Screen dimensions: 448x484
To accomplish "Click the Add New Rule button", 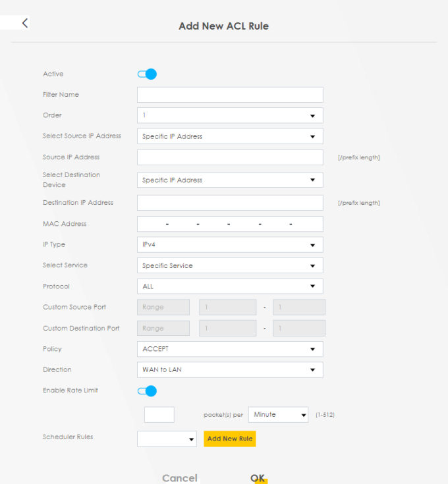I will (x=230, y=439).
